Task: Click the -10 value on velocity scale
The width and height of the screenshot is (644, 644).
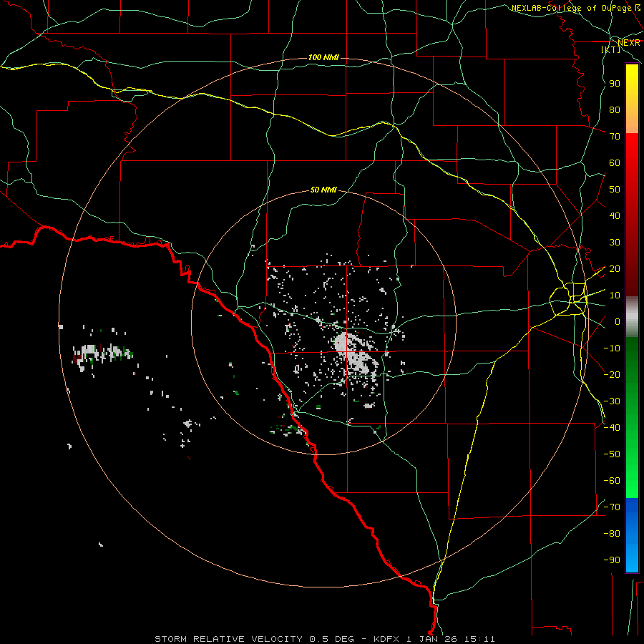Action: [612, 348]
